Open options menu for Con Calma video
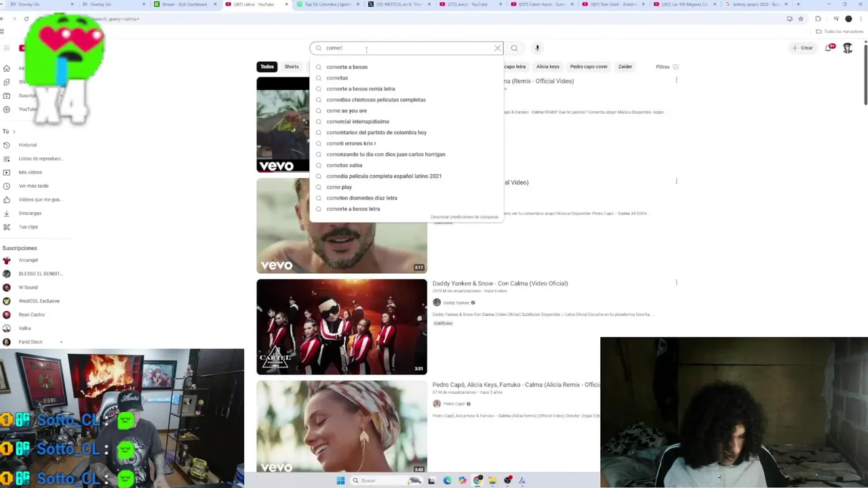This screenshot has width=868, height=488. (x=676, y=283)
